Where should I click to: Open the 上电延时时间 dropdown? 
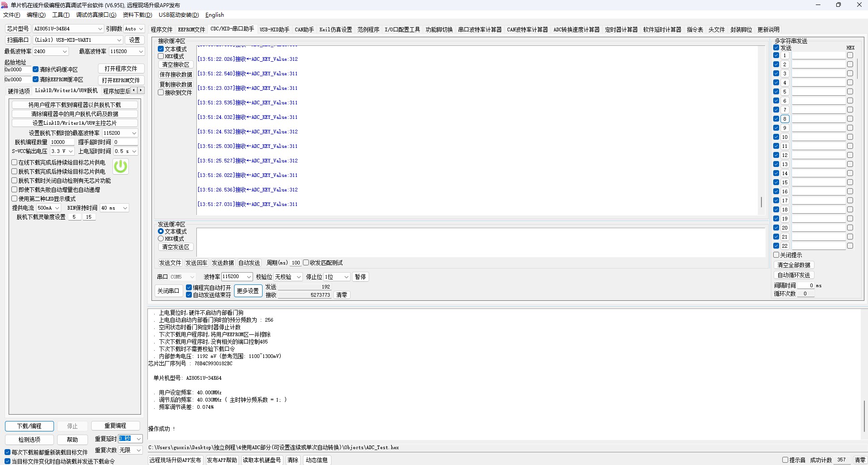coord(126,151)
